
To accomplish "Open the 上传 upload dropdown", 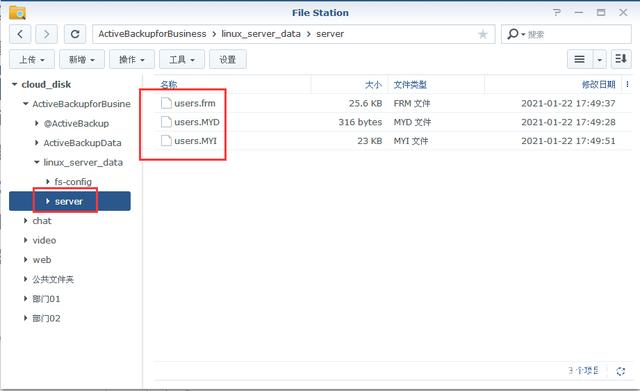I will coord(32,60).
